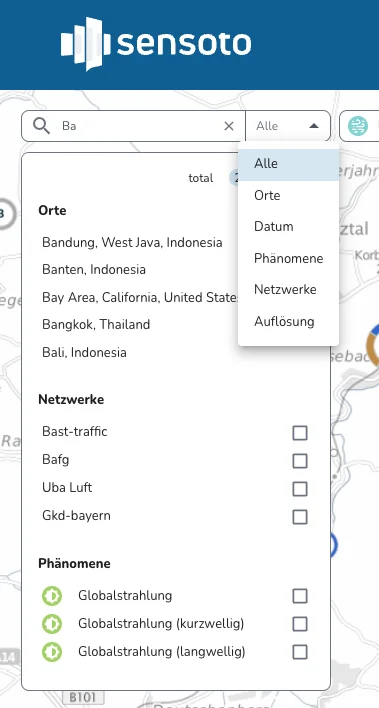
Task: Select the Gkd-bayern checkbox
Action: 300,517
